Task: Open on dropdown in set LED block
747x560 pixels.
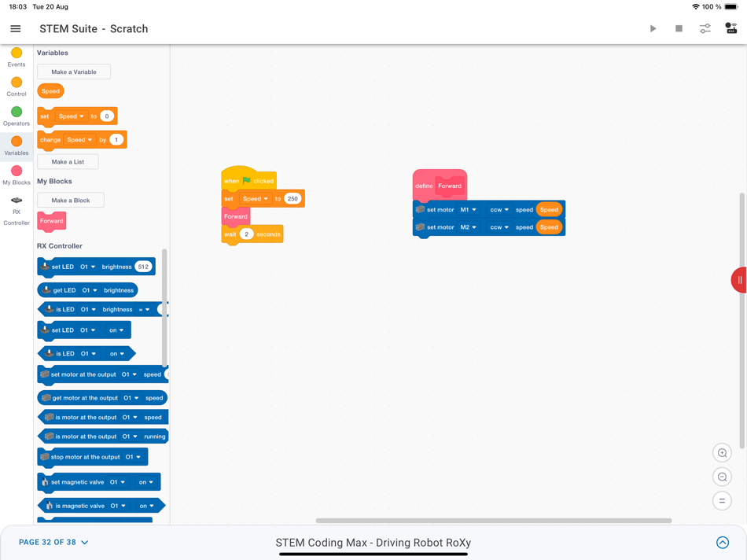Action: tap(116, 330)
